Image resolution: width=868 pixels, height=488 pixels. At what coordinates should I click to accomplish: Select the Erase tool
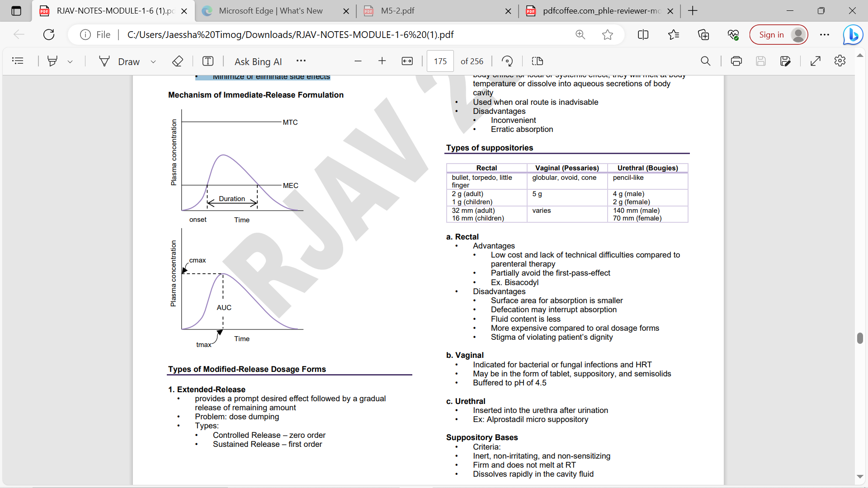tap(178, 61)
